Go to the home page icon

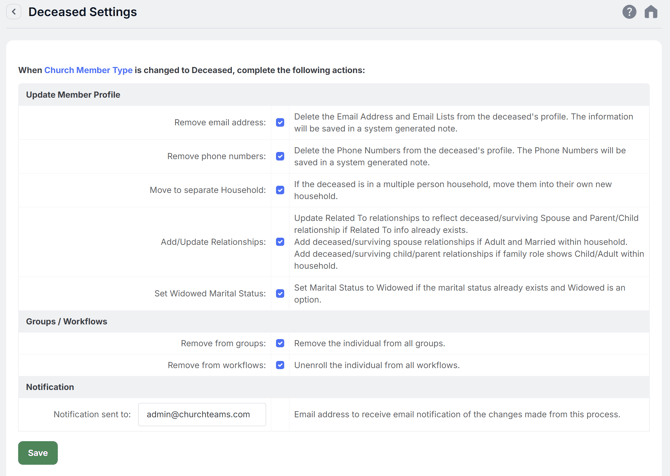(x=651, y=12)
